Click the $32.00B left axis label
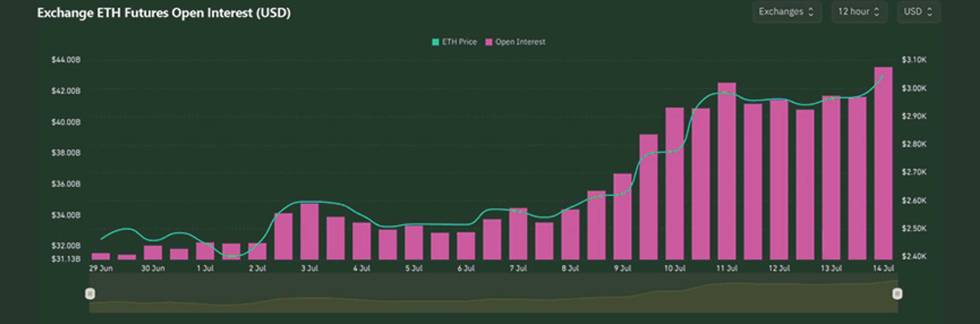The image size is (980, 324). pos(66,246)
